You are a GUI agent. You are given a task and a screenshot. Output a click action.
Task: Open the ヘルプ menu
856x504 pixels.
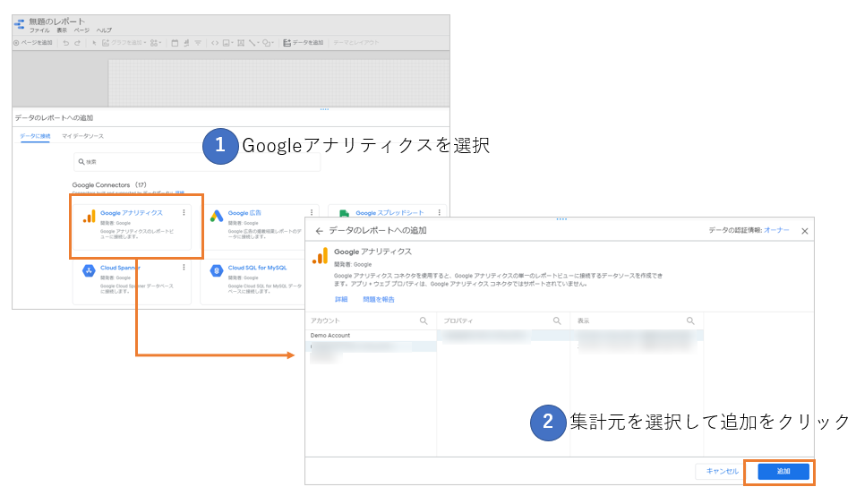[x=104, y=30]
